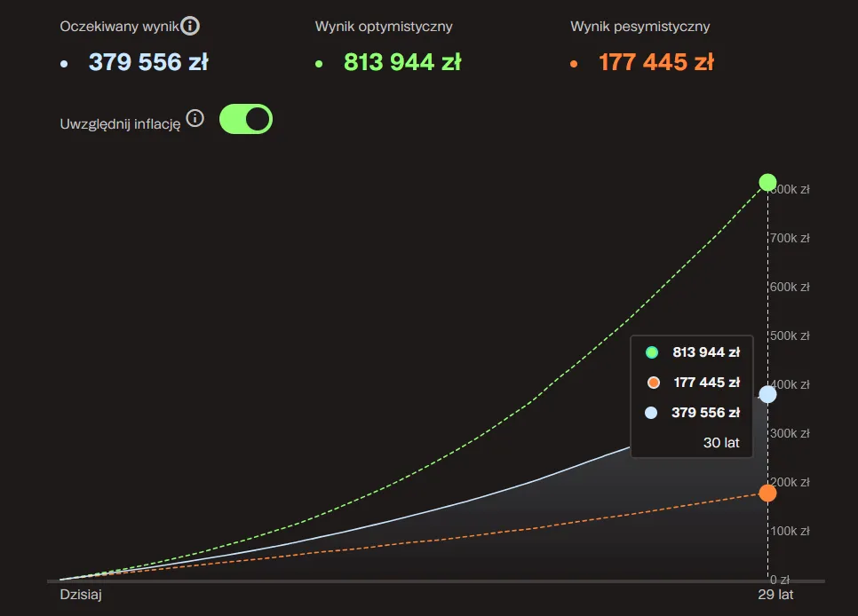Click green dot in chart tooltip
Viewport: 858px width, 616px height.
point(652,352)
